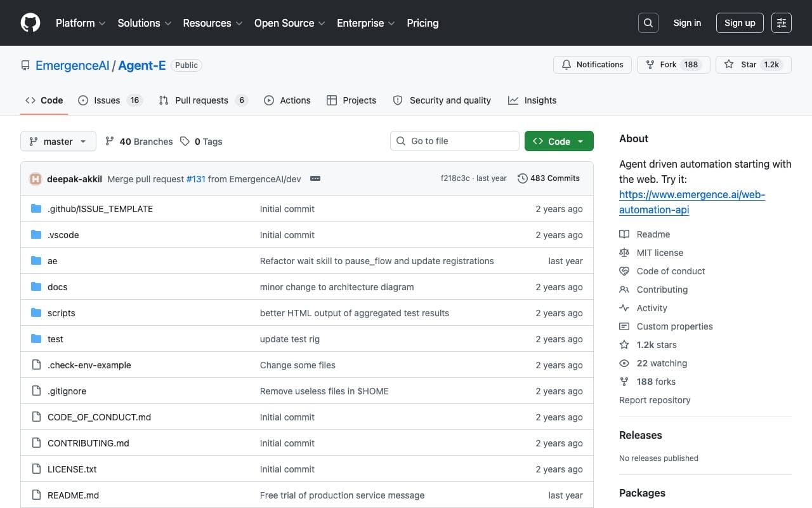Click the docs folder icon
Image resolution: width=812 pixels, height=508 pixels.
(x=36, y=287)
